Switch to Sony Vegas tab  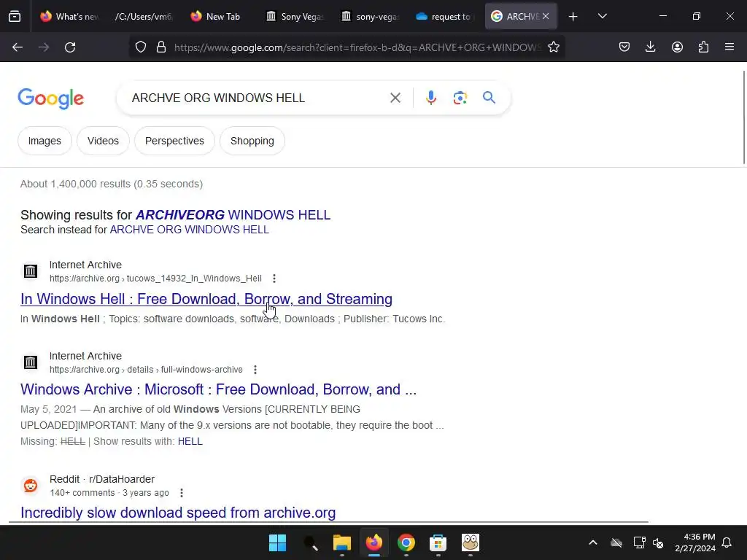pos(295,17)
